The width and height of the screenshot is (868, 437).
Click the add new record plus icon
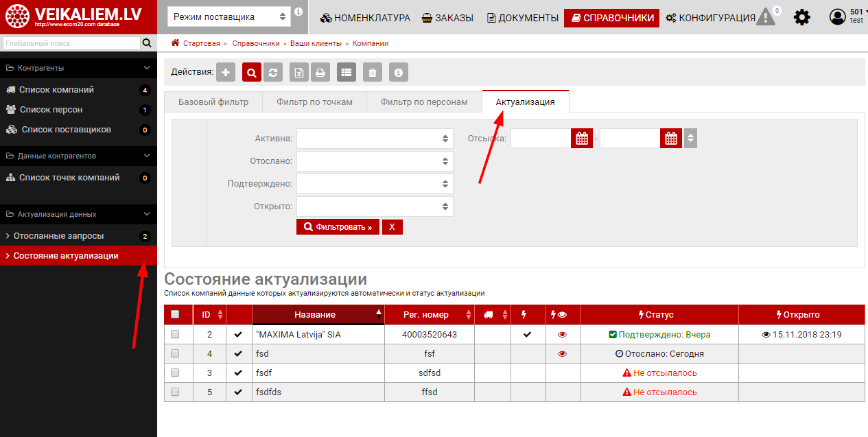click(226, 72)
